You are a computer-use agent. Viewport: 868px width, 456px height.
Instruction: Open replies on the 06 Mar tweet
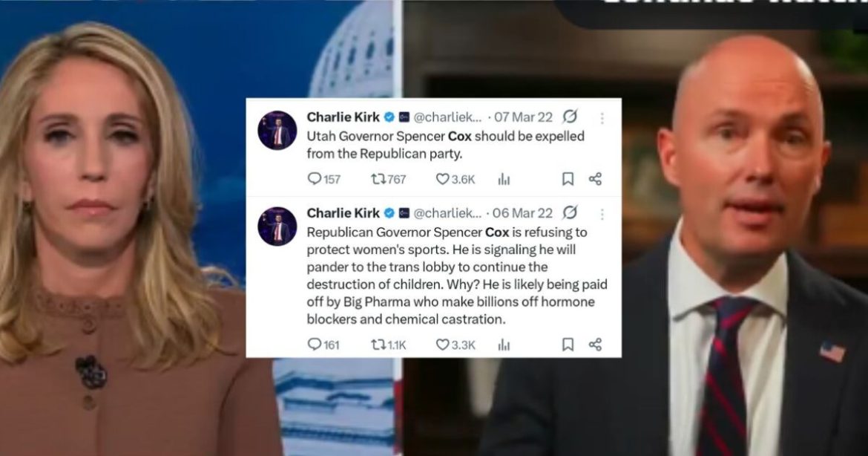tap(323, 345)
